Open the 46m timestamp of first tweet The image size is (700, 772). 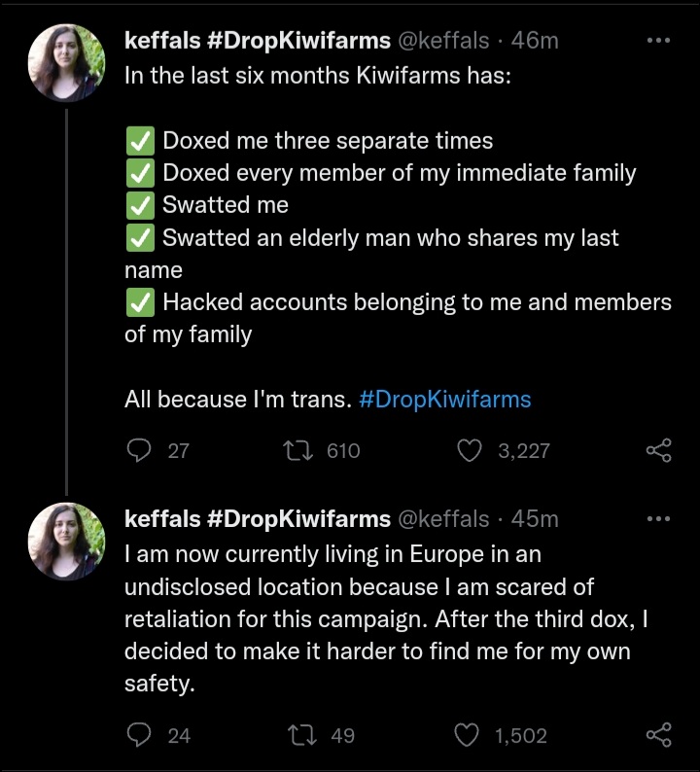(x=535, y=41)
